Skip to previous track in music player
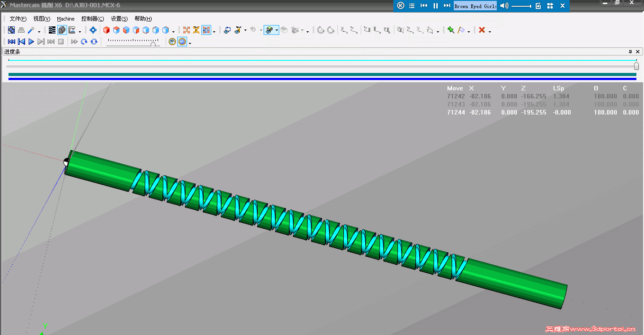The width and height of the screenshot is (644, 335). coord(424,6)
